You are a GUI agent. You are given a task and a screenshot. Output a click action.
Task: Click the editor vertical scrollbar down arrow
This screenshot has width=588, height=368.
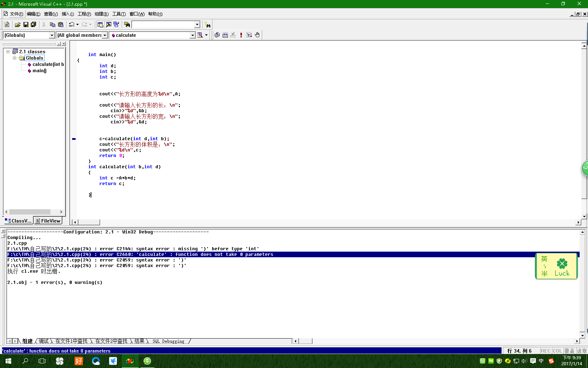click(x=584, y=216)
